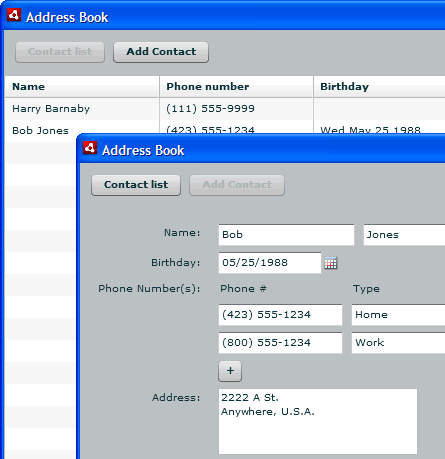
Task: Select Bob Jones row in contact list
Action: point(225,127)
